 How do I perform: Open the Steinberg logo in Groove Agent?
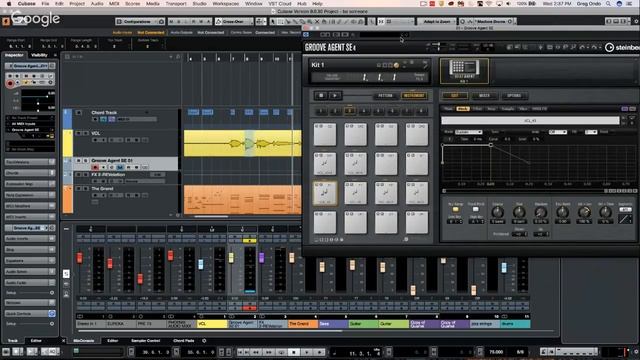point(622,47)
